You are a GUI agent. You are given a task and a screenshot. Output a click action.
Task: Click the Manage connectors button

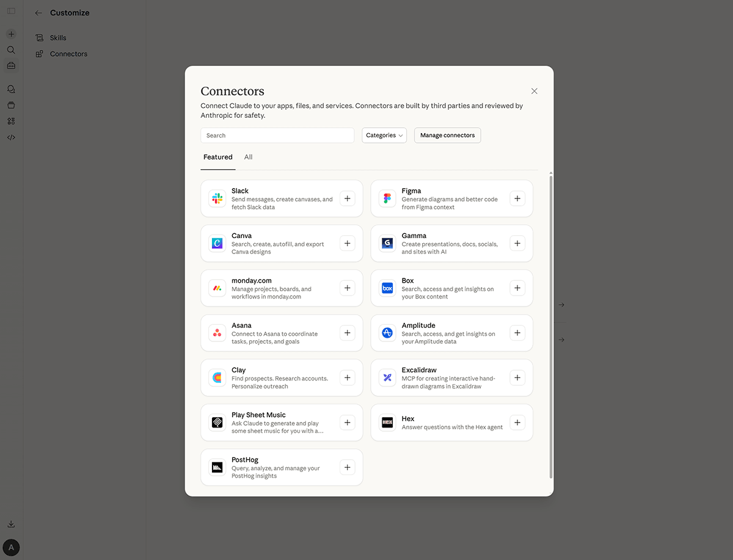[447, 136]
